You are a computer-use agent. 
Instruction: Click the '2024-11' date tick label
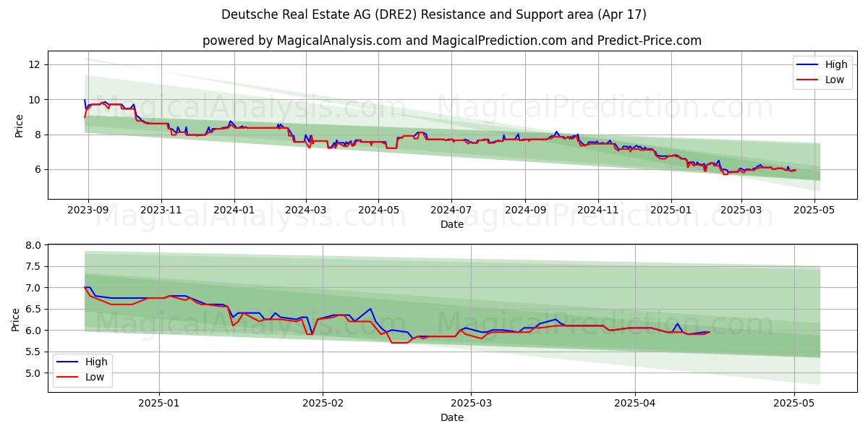(598, 211)
